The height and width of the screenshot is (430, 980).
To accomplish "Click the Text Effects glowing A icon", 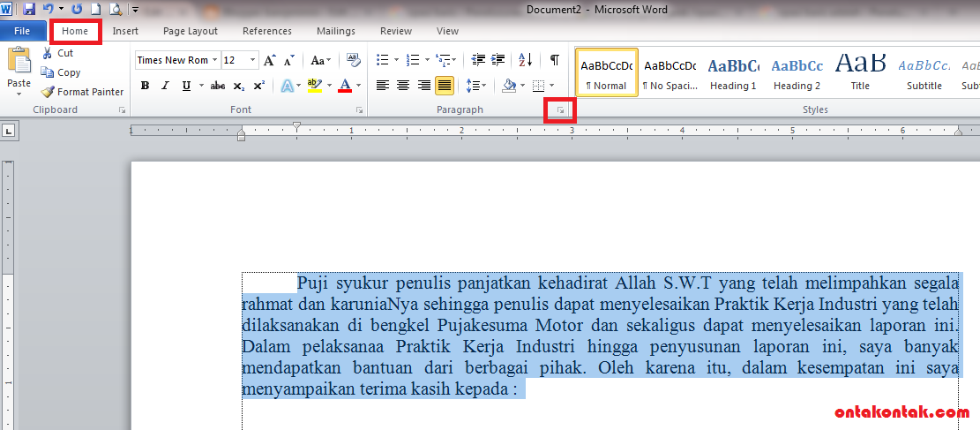I will pyautogui.click(x=287, y=86).
